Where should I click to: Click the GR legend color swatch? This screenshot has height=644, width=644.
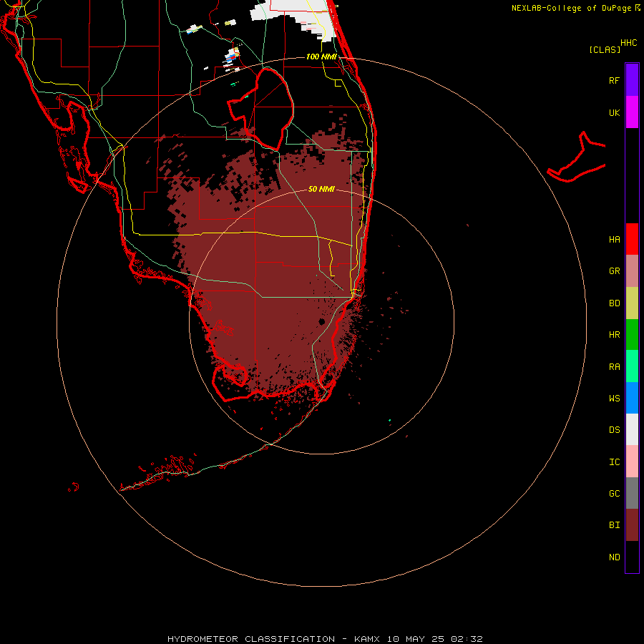point(632,271)
